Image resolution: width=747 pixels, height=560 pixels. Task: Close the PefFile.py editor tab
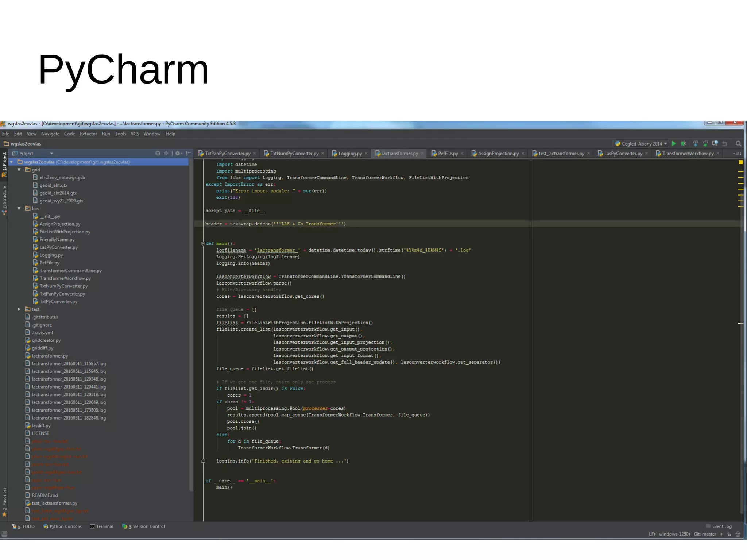click(462, 154)
